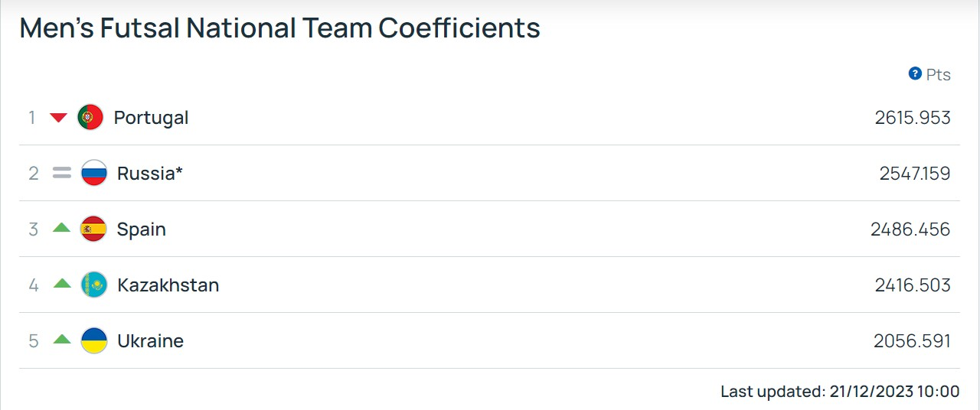Click Spain's green up-trend arrow
This screenshot has height=410, width=980.
(62, 227)
